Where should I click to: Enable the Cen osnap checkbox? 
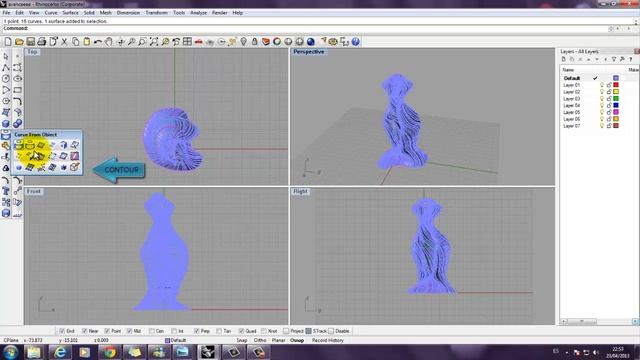[152, 331]
